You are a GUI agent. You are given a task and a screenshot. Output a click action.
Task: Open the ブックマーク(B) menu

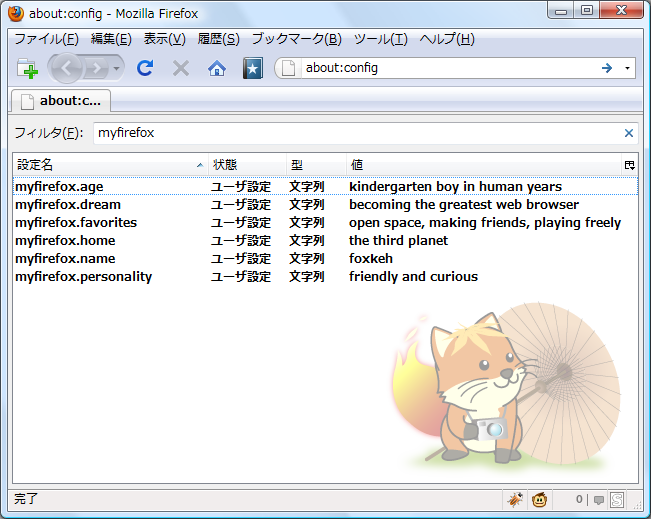296,39
